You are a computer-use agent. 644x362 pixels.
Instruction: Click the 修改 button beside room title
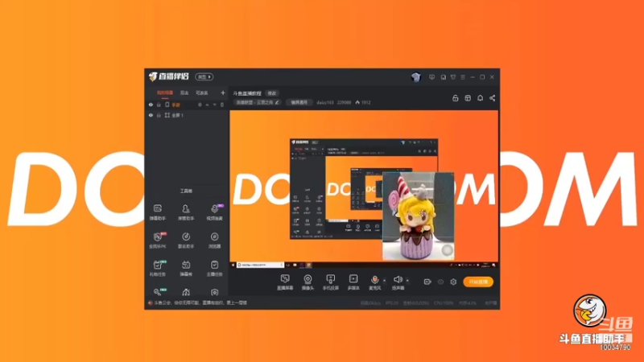click(272, 93)
